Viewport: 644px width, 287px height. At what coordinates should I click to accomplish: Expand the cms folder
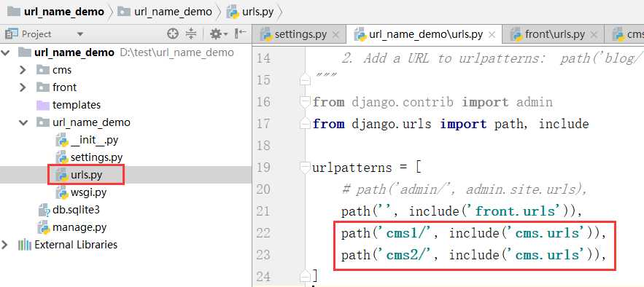tap(23, 70)
